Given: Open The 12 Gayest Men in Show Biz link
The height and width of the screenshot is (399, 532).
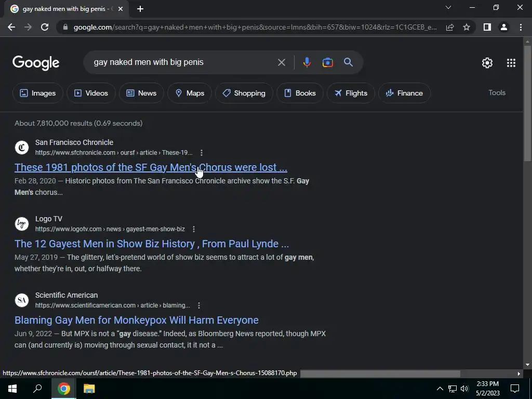Looking at the screenshot, I should point(152,244).
